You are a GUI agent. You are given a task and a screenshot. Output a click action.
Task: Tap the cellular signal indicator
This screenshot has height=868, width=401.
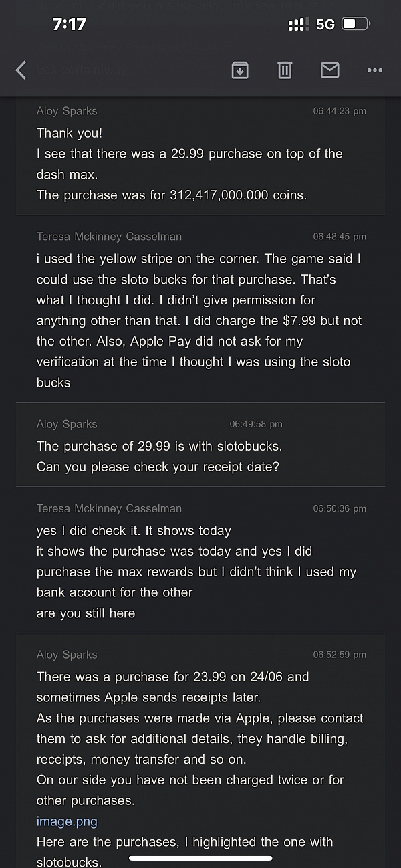pos(294,23)
